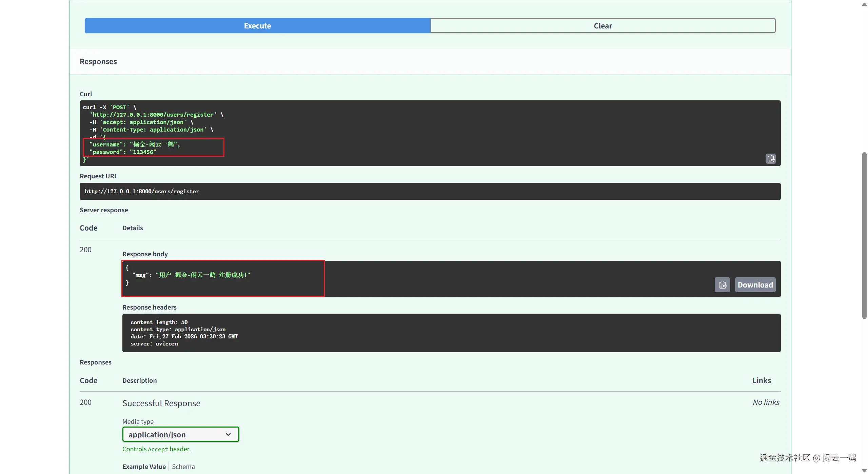Click the password line in curl command
This screenshot has width=868, height=474.
(123, 152)
